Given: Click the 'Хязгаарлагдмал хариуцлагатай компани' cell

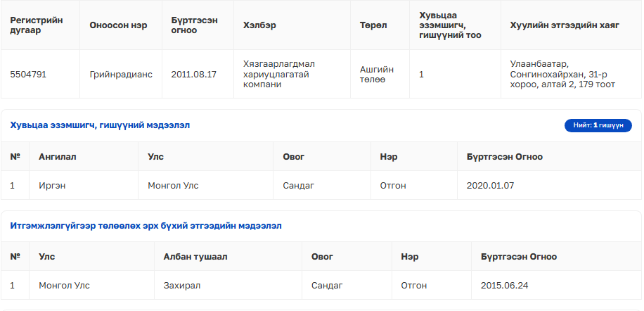Looking at the screenshot, I should (278, 74).
